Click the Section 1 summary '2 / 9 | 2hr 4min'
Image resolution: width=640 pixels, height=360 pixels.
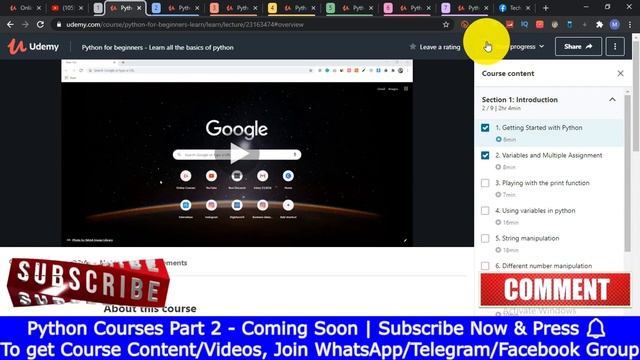[x=501, y=108]
